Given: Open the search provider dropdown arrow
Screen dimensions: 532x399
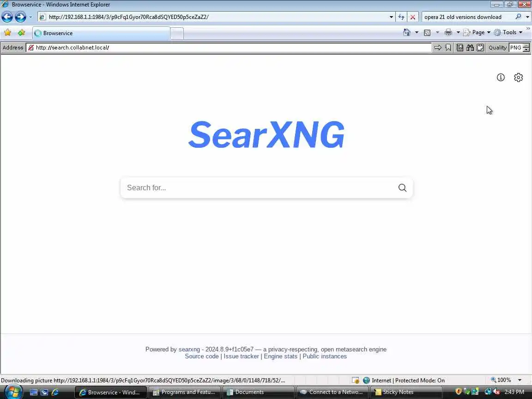Looking at the screenshot, I should [x=527, y=17].
